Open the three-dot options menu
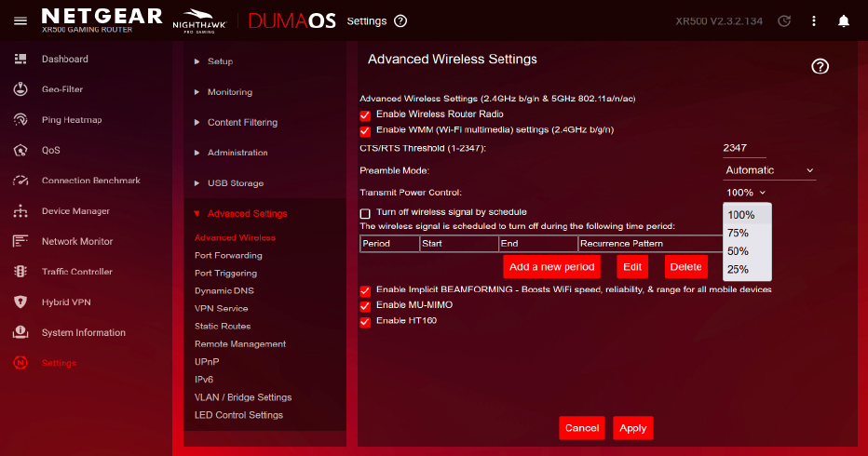 click(814, 20)
